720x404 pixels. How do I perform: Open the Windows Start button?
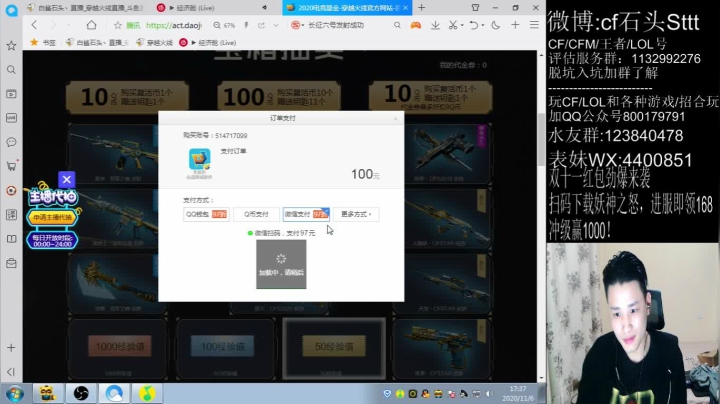tap(15, 394)
